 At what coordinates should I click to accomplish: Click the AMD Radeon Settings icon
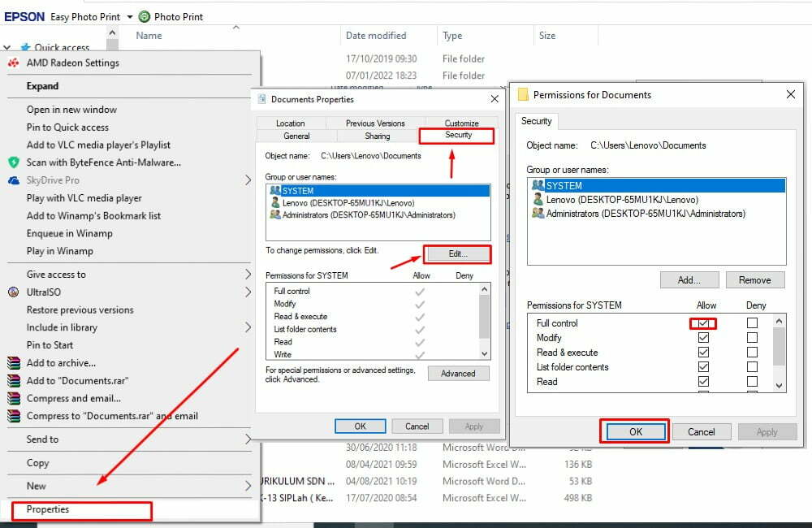(13, 63)
